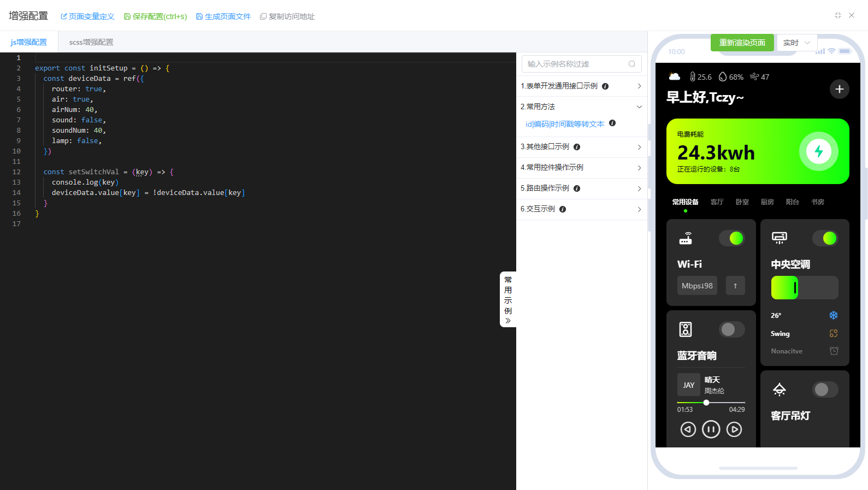Expand the 1.表单开发通用接口示例 section
Viewport: 868px width, 490px height.
(581, 86)
